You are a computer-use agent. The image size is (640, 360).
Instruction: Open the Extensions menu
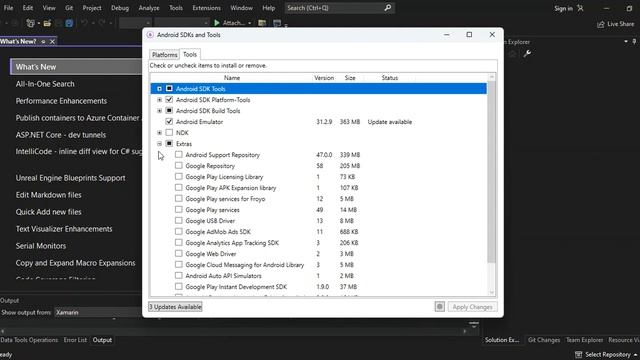pyautogui.click(x=207, y=8)
